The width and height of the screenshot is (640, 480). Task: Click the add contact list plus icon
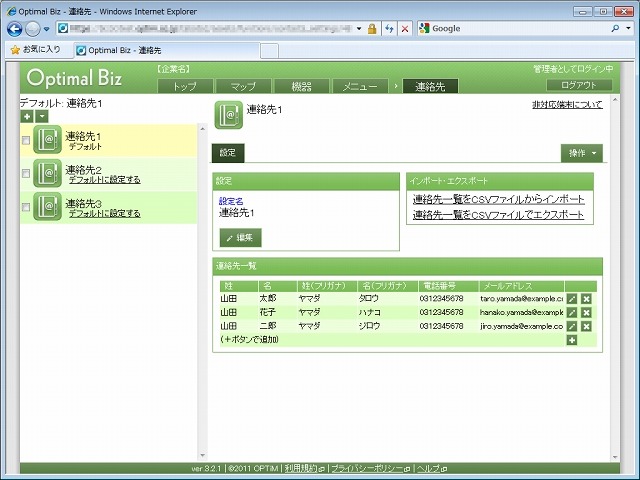click(x=27, y=116)
